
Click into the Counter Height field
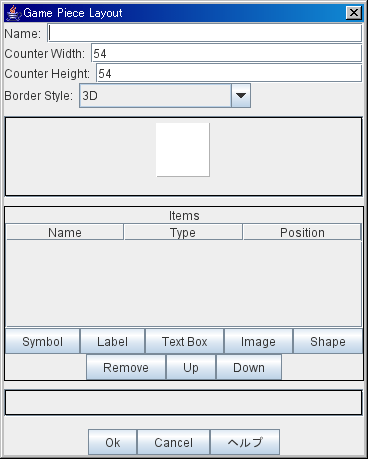pyautogui.click(x=229, y=73)
